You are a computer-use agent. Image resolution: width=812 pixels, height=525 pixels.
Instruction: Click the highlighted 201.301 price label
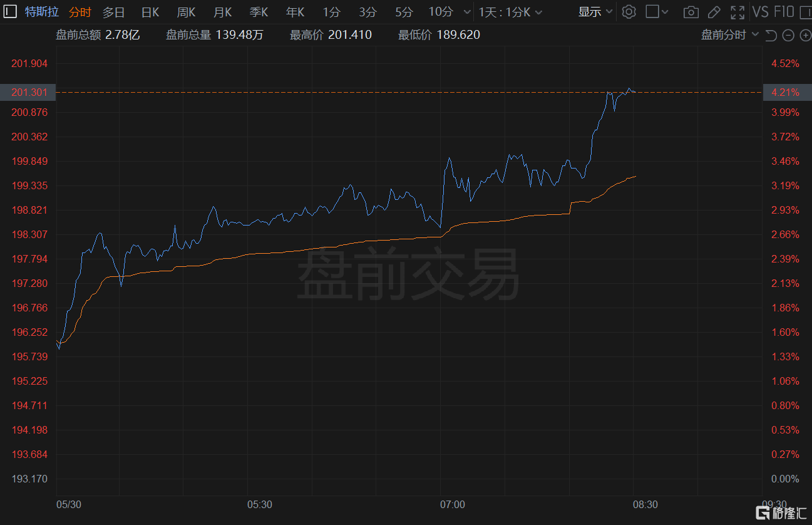28,92
